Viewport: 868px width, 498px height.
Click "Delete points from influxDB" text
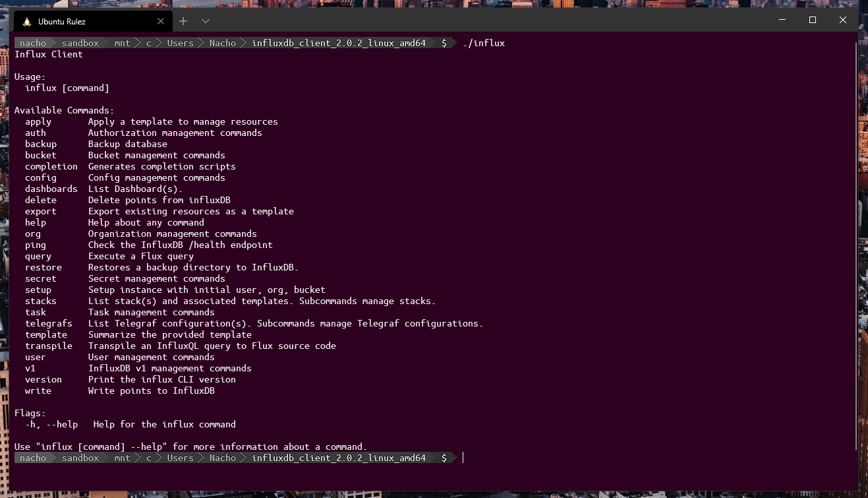159,201
